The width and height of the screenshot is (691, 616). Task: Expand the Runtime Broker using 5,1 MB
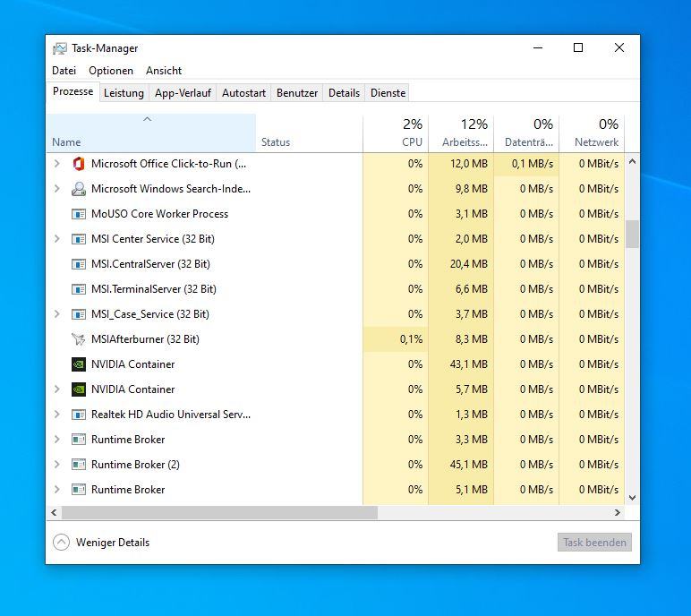point(57,490)
